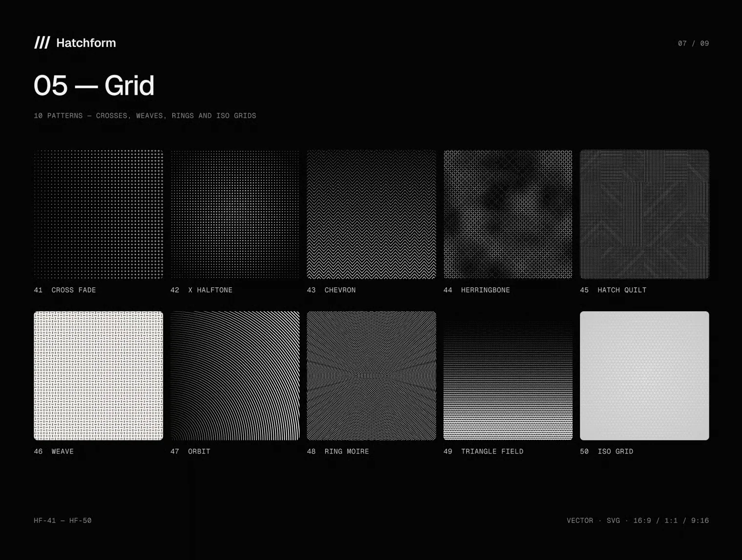Image resolution: width=742 pixels, height=560 pixels.
Task: Click the "HF-41 — HF-50" footer range
Action: [x=62, y=520]
